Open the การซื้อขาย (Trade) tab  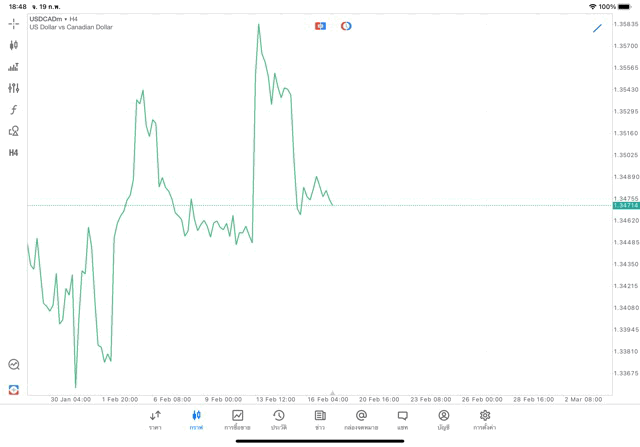coord(238,420)
